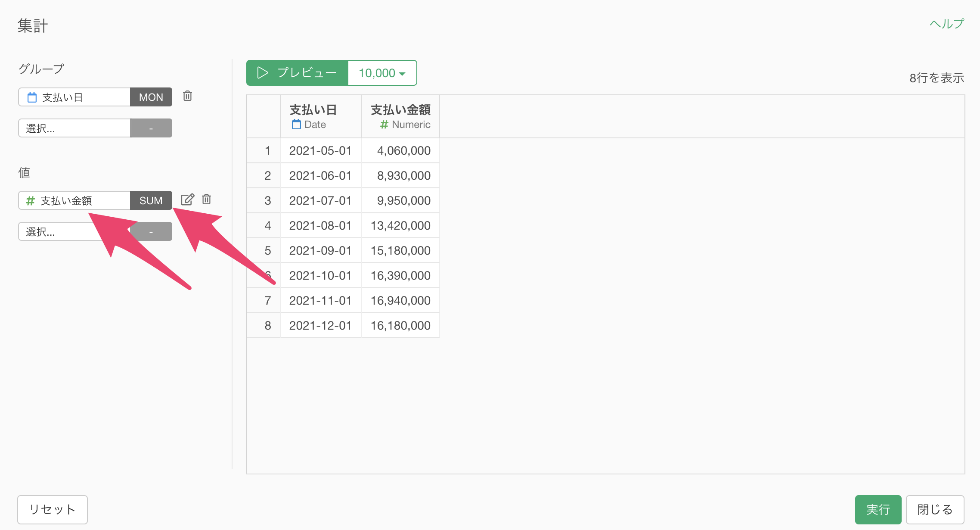Open the ヘルプ help link
This screenshot has height=530, width=980.
(947, 24)
